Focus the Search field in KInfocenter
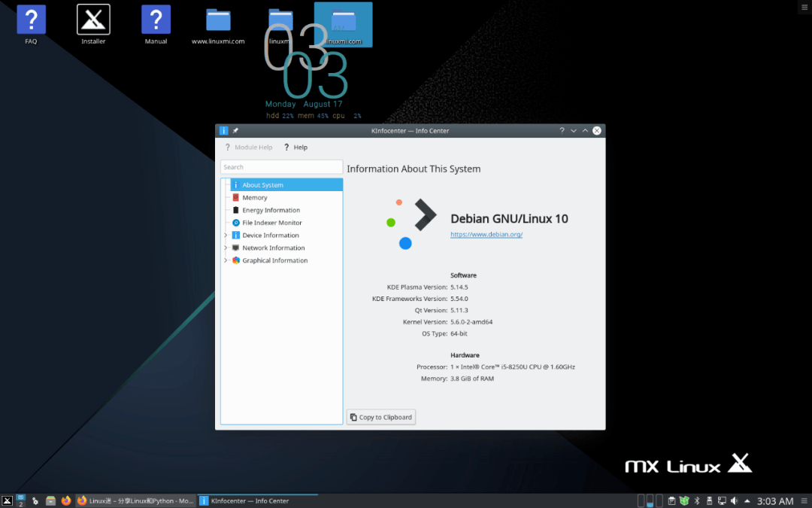812x508 pixels. pos(281,167)
